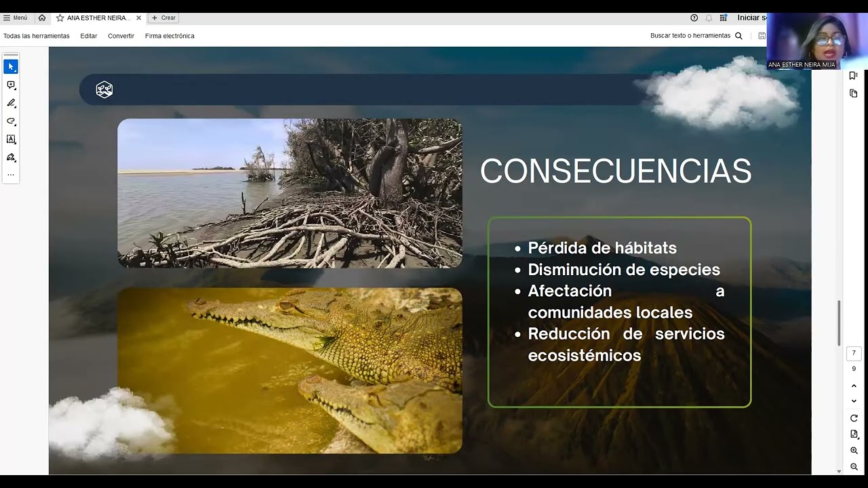Screen dimensions: 868x488
Task: Open the Menú hamburger menu
Action: pyautogui.click(x=16, y=18)
